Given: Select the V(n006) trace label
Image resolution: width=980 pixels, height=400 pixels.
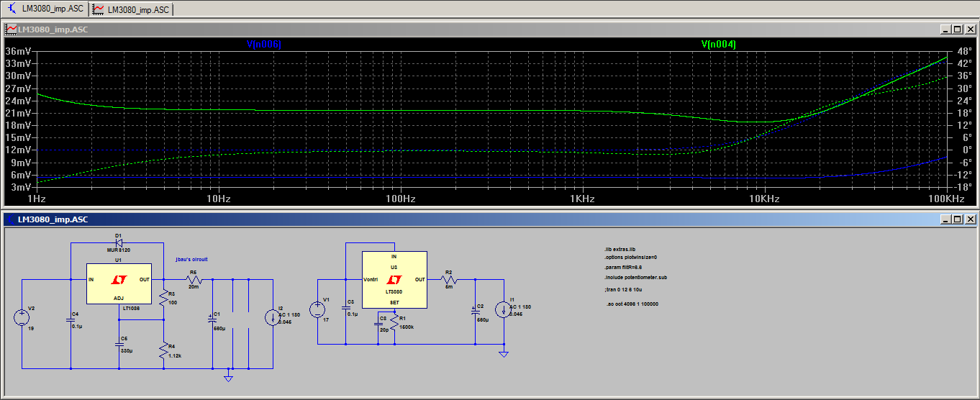Looking at the screenshot, I should (x=263, y=45).
